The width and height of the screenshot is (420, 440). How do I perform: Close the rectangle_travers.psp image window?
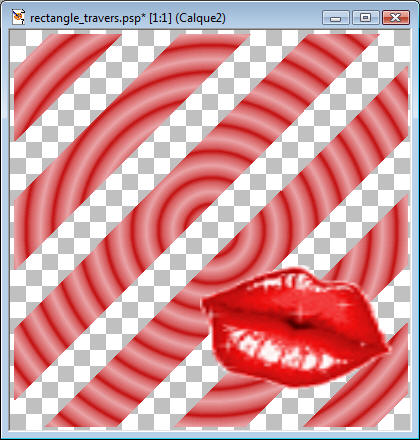pos(396,18)
